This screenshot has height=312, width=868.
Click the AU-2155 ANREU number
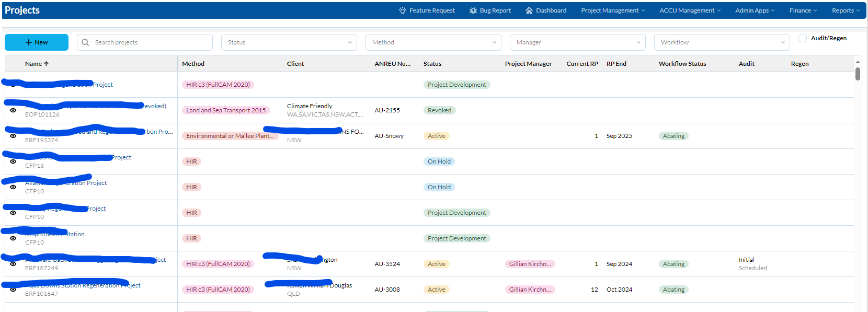click(x=387, y=110)
